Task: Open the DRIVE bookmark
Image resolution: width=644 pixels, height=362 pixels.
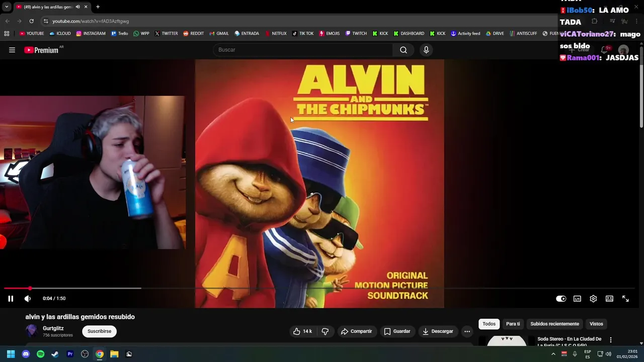Action: [495, 33]
